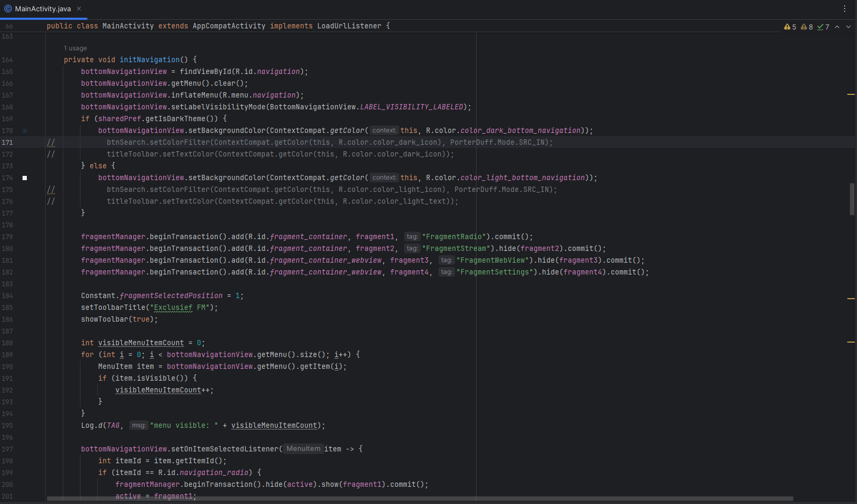The width and height of the screenshot is (857, 504).
Task: Open the editor tab options kebab menu
Action: tap(844, 9)
